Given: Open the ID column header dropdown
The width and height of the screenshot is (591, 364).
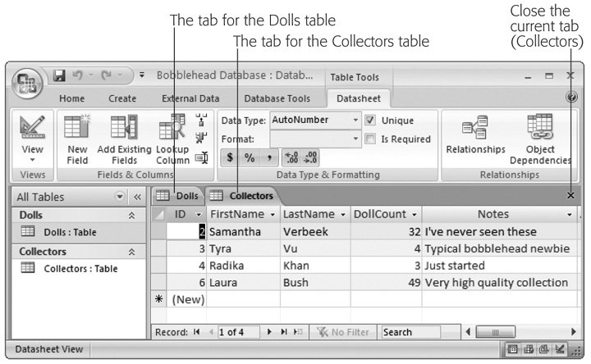Looking at the screenshot, I should point(199,215).
